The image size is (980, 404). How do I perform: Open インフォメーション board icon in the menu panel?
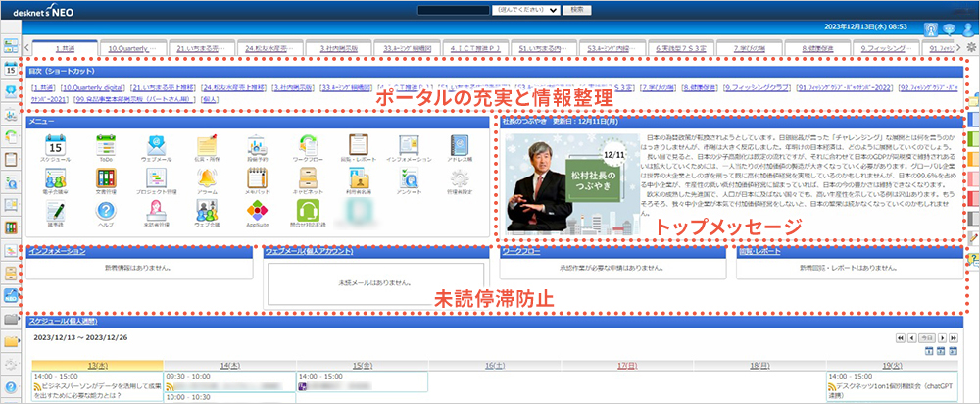409,145
